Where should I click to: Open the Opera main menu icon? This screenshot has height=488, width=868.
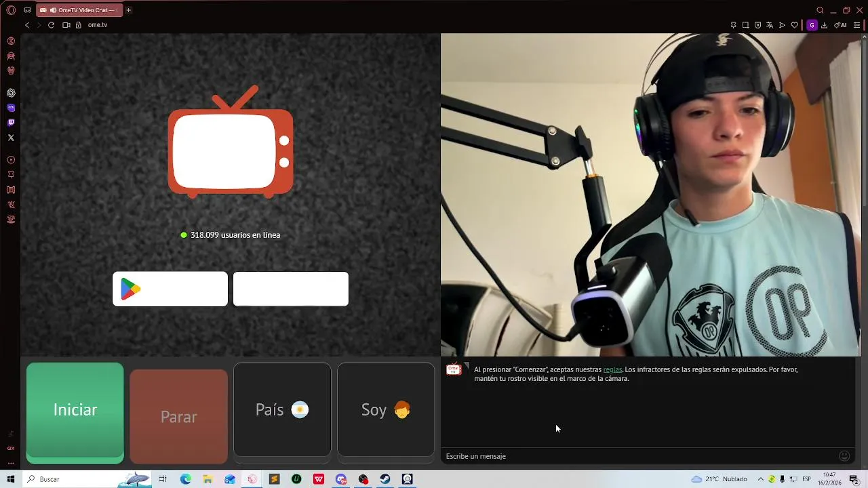click(11, 10)
